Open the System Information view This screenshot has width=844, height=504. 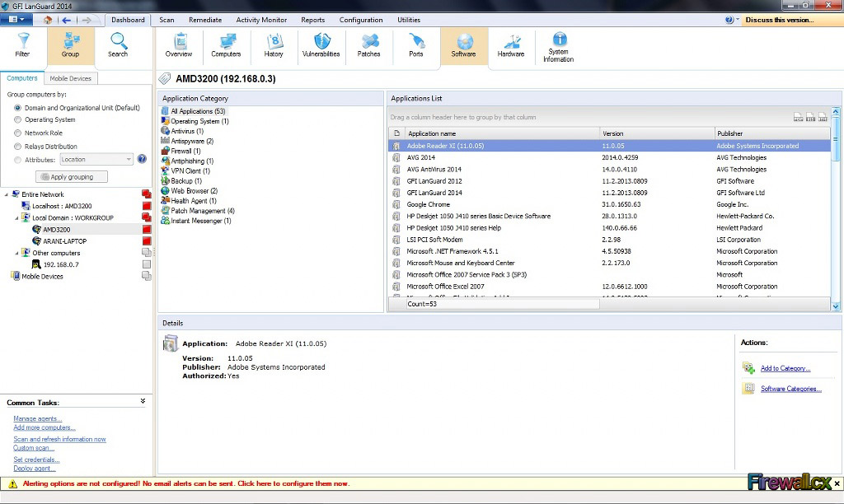pos(559,47)
